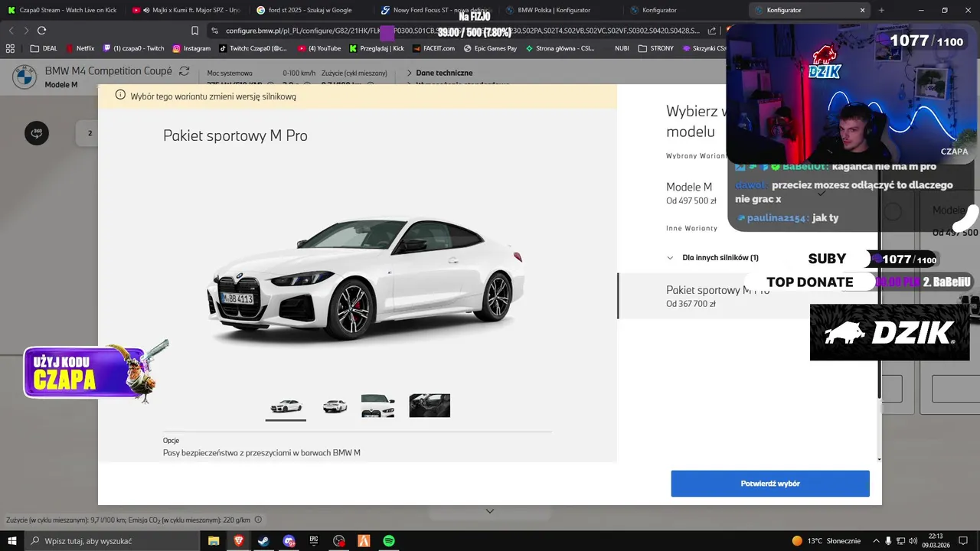Open the 360 degree view button
Viewport: 980px width, 551px height.
click(37, 133)
